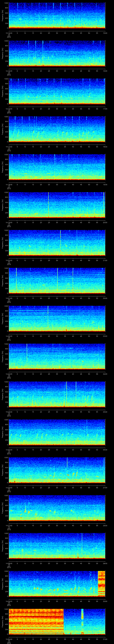Click the 45 second tick under the 14:26:00 panel

[x=81, y=487]
